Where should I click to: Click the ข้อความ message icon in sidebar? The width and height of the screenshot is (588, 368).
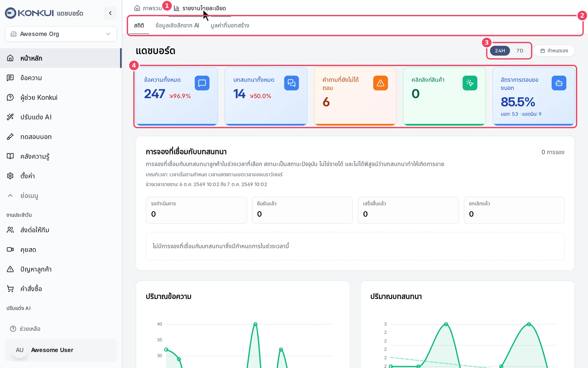point(10,78)
